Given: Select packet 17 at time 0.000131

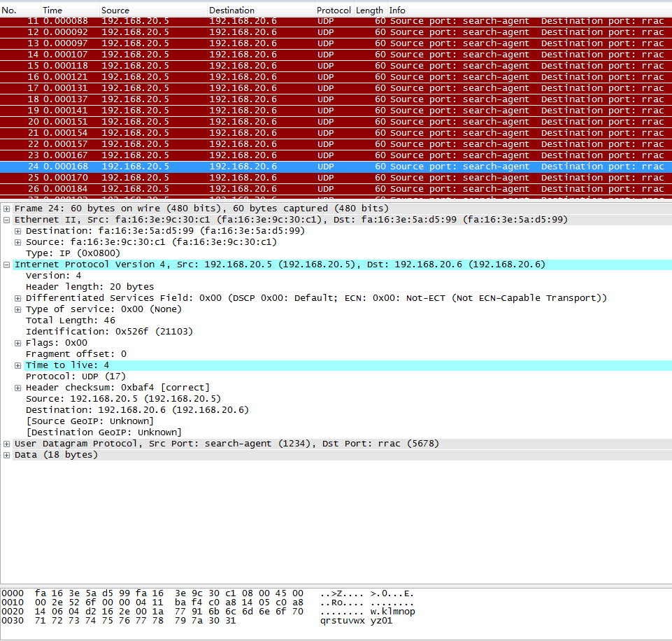Looking at the screenshot, I should pos(336,88).
